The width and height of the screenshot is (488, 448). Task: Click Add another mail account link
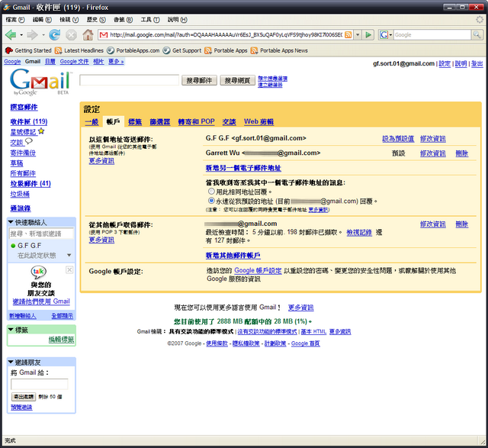233,256
